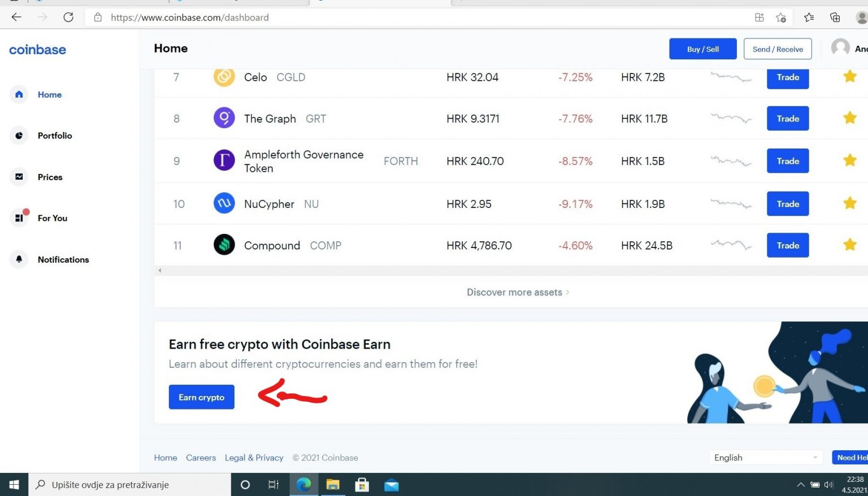Toggle the watchlist star for Compound
Screen dimensions: 868x496
[x=850, y=245]
